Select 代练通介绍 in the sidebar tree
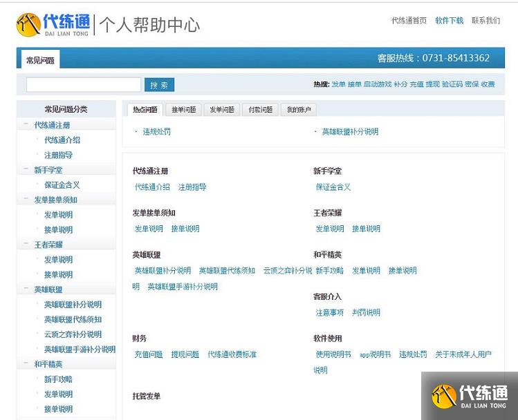This screenshot has width=518, height=420. point(62,140)
